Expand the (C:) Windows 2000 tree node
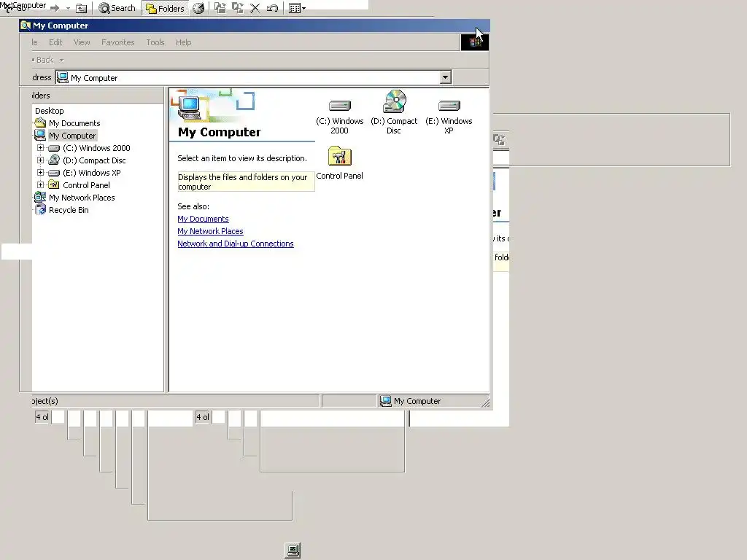Screen dimensions: 747x560 tap(41, 147)
